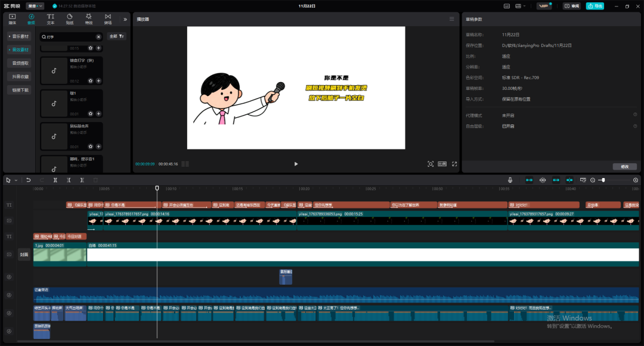Screen dimensions: 644x346
Task: Toggle the timeline linkage button
Action: pyautogui.click(x=556, y=180)
